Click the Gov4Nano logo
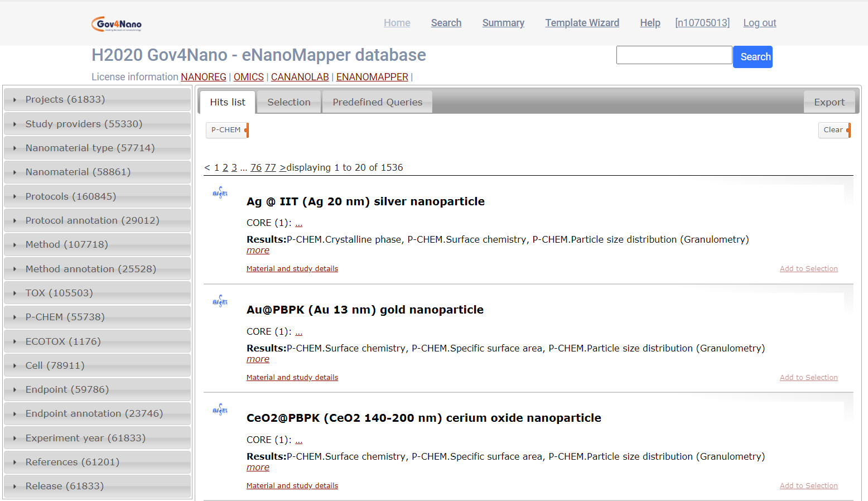 click(x=115, y=23)
